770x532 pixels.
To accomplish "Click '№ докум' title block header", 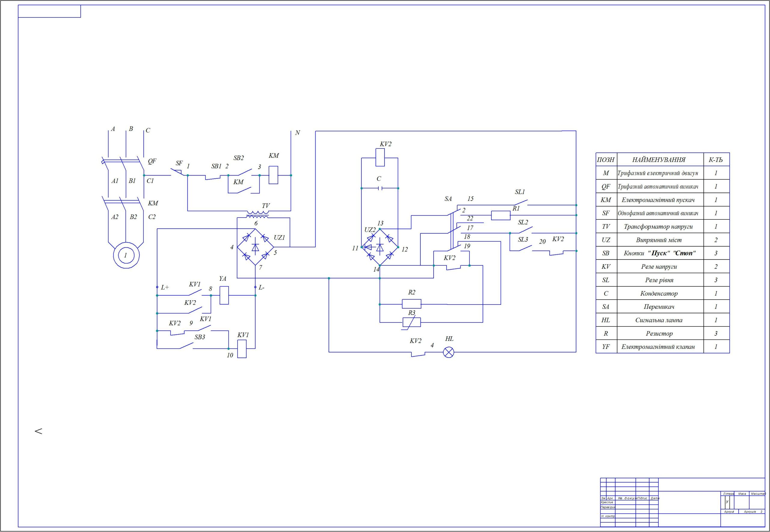I will pyautogui.click(x=627, y=498).
